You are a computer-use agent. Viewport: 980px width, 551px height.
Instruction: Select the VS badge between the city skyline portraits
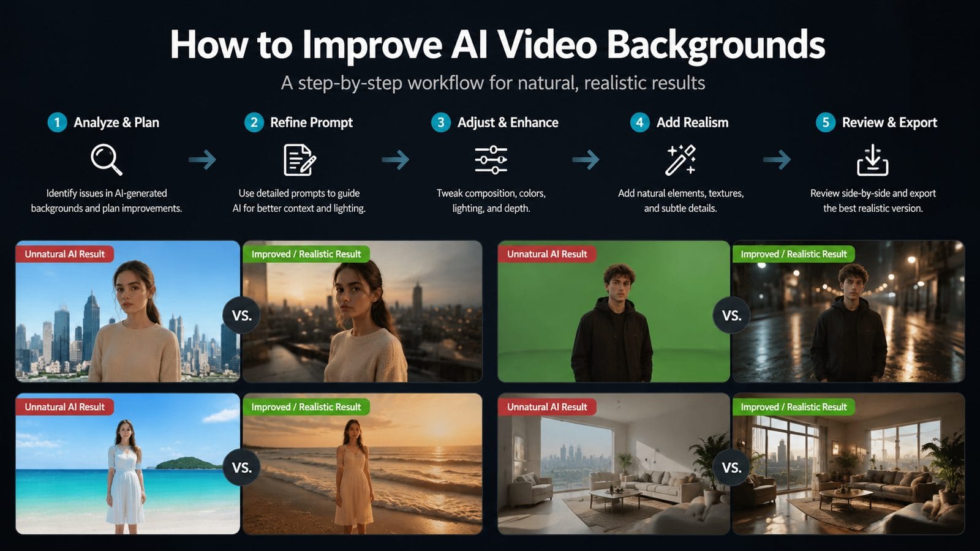[241, 315]
